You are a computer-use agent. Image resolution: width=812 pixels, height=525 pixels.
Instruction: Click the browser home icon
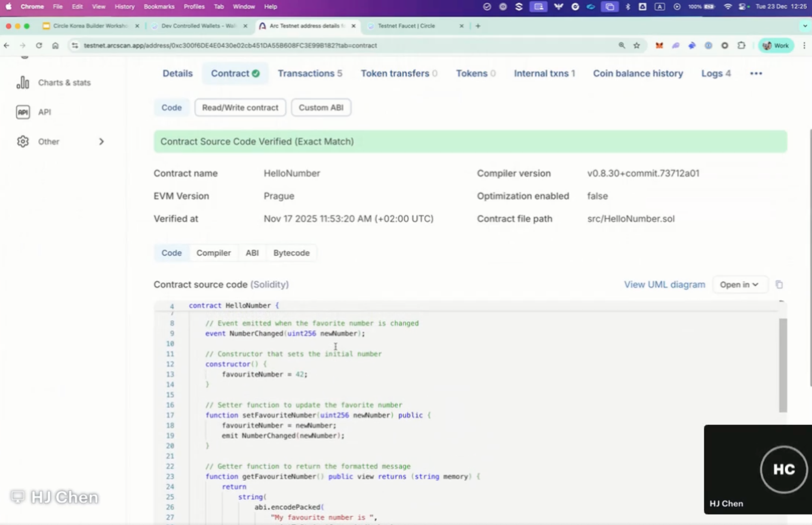click(55, 45)
